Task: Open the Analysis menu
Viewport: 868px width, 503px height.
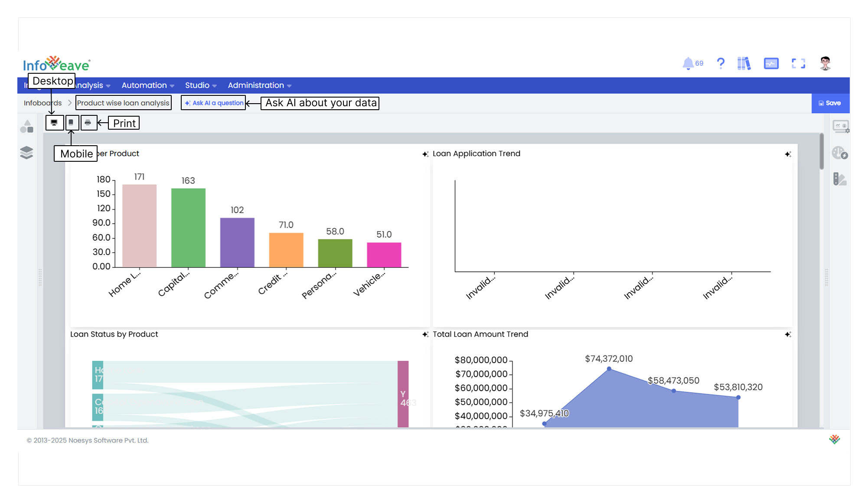Action: (x=92, y=85)
